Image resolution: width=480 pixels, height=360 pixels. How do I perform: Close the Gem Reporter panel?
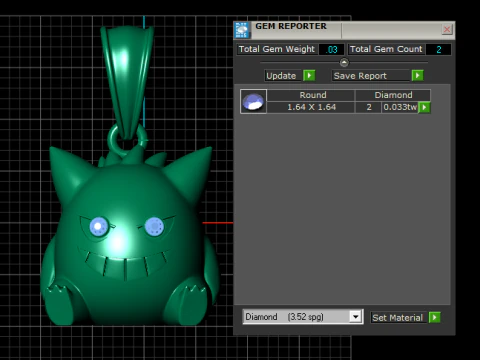pos(447,30)
